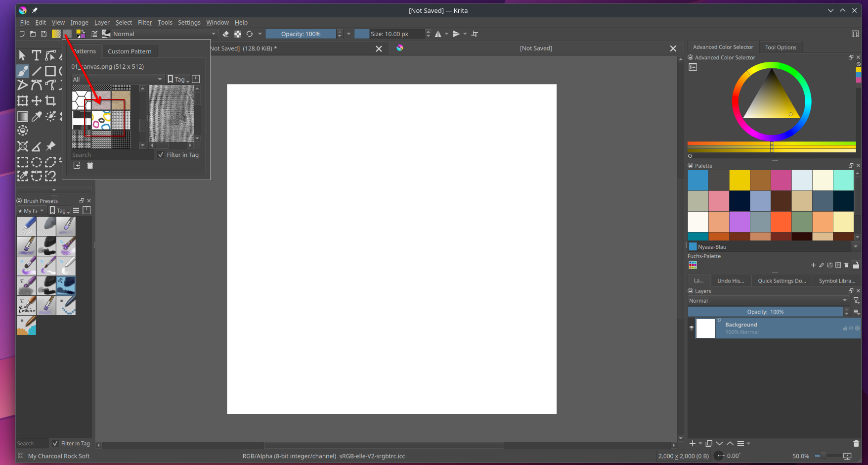
Task: Switch to the Tool Options tab
Action: click(781, 47)
